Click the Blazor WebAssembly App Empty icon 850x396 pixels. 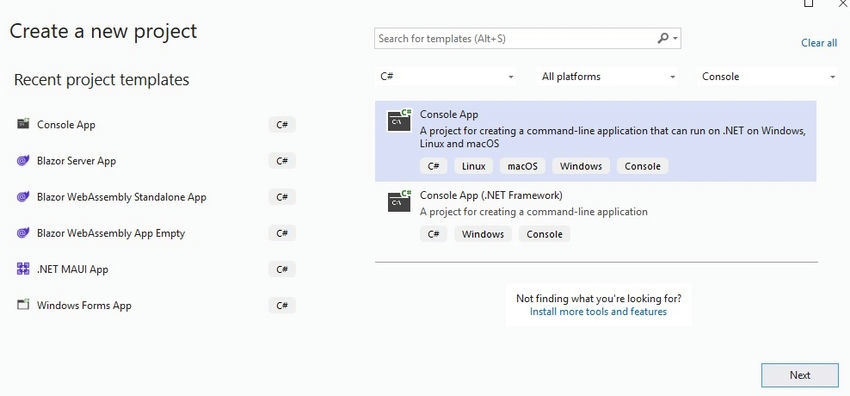23,233
